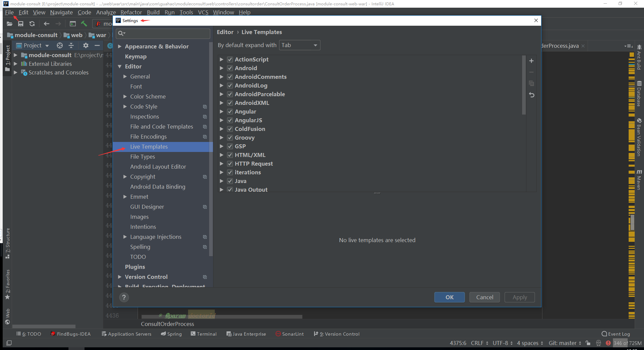Click the Project panel hide minus icon
The image size is (644, 350).
click(x=97, y=45)
